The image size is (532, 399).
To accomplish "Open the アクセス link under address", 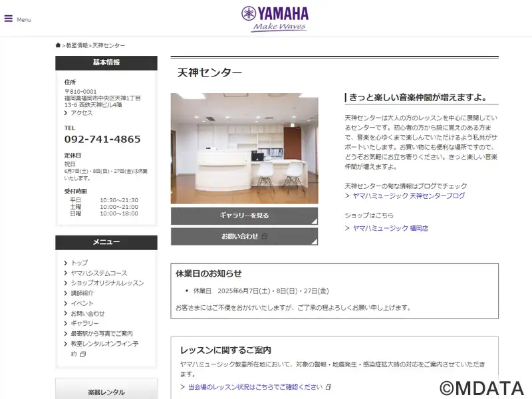I will [x=81, y=113].
